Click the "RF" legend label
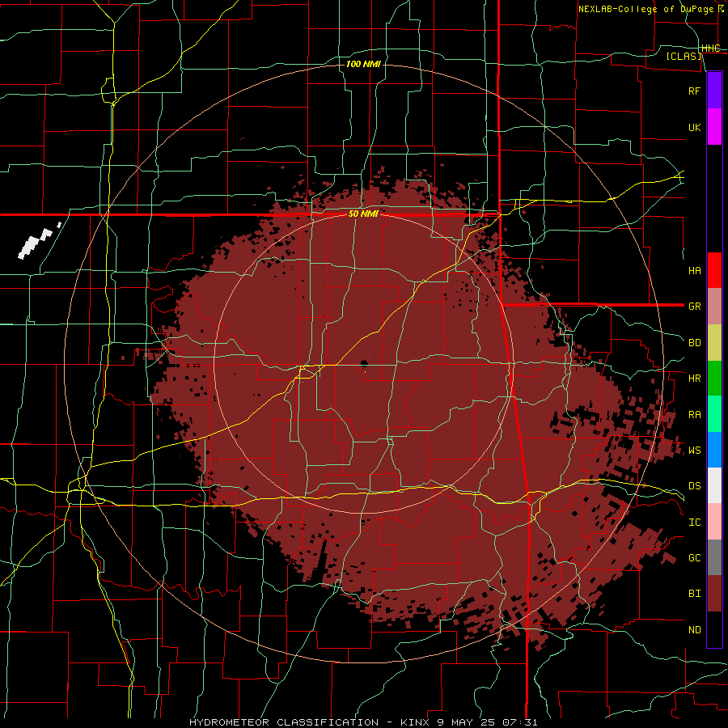This screenshot has height=728, width=728. [694, 91]
